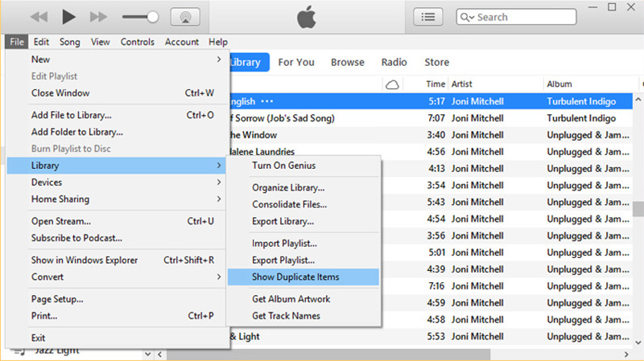Image resolution: width=644 pixels, height=361 pixels.
Task: Select Add File to Library
Action: [116, 115]
